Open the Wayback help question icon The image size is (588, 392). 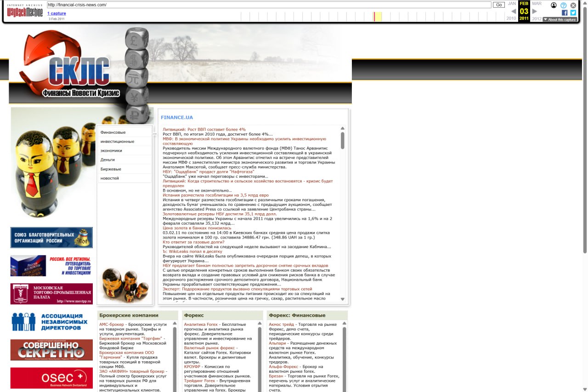(x=564, y=5)
